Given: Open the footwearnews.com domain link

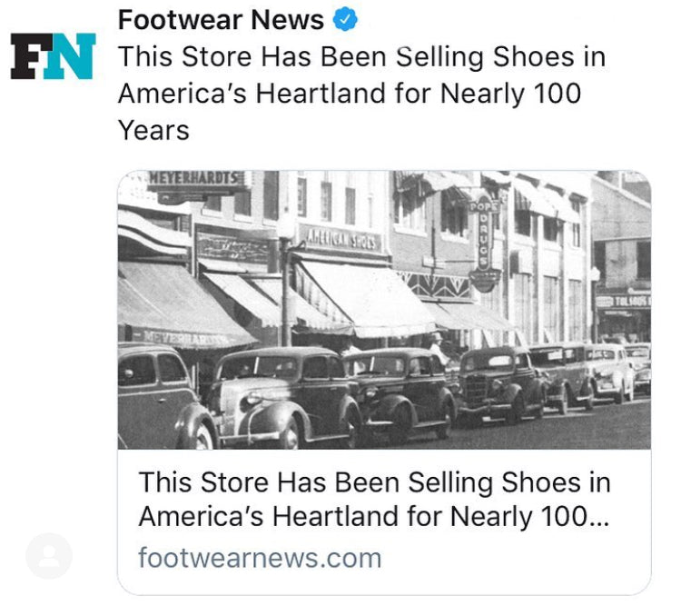Looking at the screenshot, I should pos(260,557).
